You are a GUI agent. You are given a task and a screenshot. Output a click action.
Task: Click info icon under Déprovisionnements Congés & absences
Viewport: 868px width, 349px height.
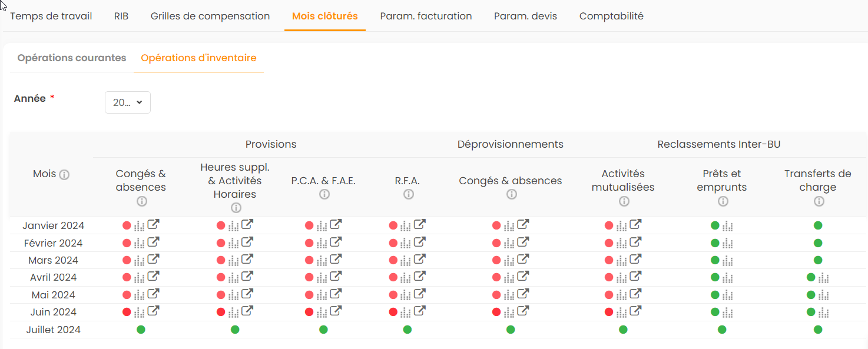pyautogui.click(x=511, y=194)
